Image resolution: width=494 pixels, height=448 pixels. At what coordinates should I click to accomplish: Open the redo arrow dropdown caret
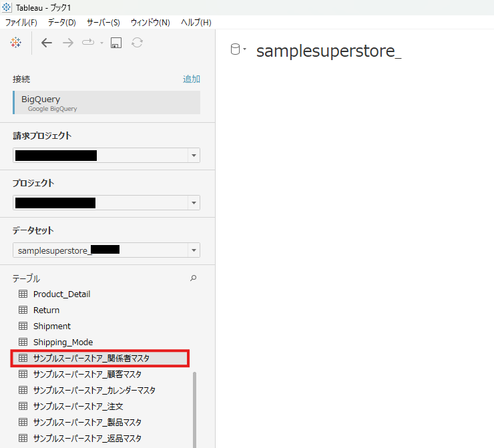(x=101, y=43)
